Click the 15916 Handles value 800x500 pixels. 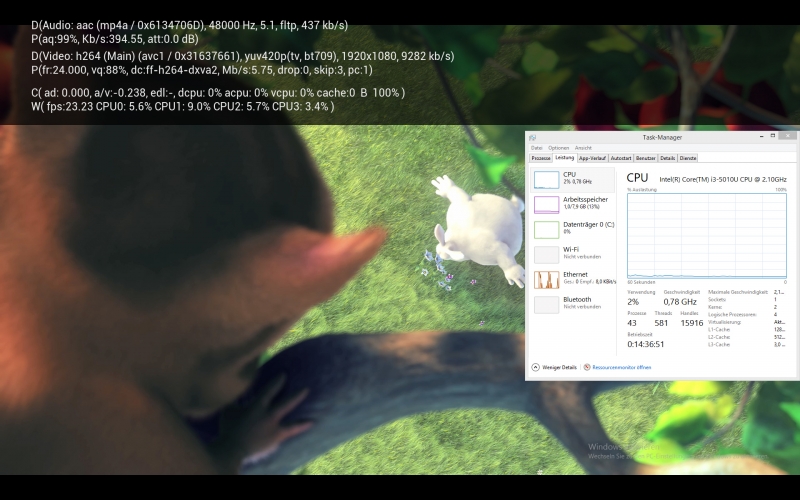point(692,323)
